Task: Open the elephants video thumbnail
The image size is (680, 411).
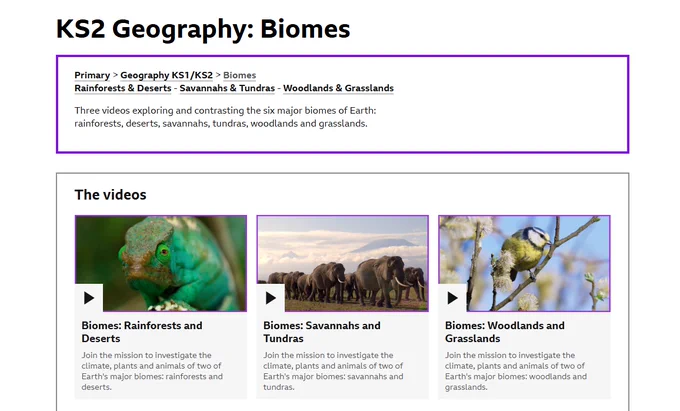Action: 343,263
